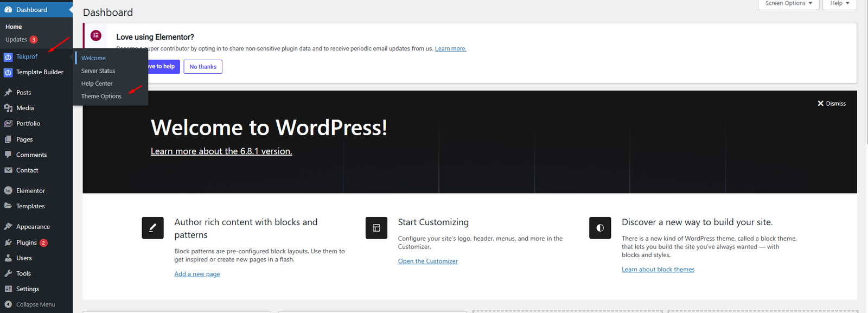Open the Updates page

(x=16, y=40)
